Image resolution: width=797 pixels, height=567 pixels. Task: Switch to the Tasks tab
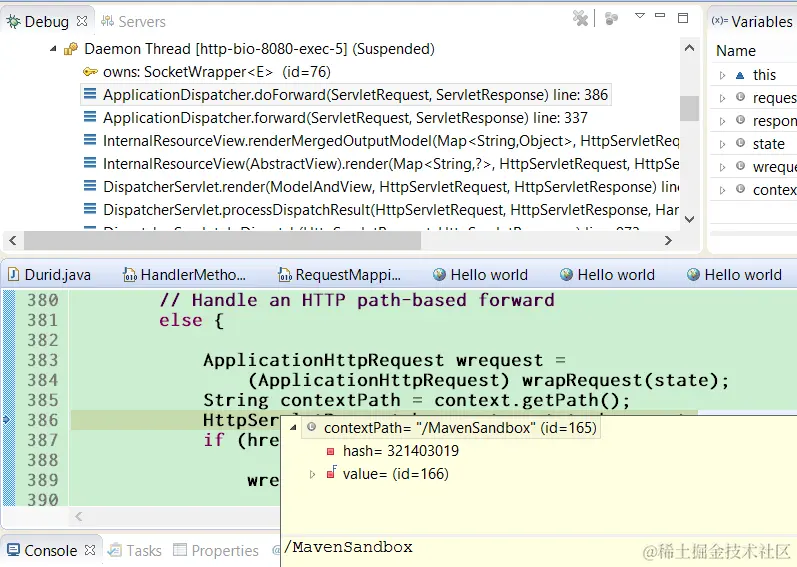[135, 551]
